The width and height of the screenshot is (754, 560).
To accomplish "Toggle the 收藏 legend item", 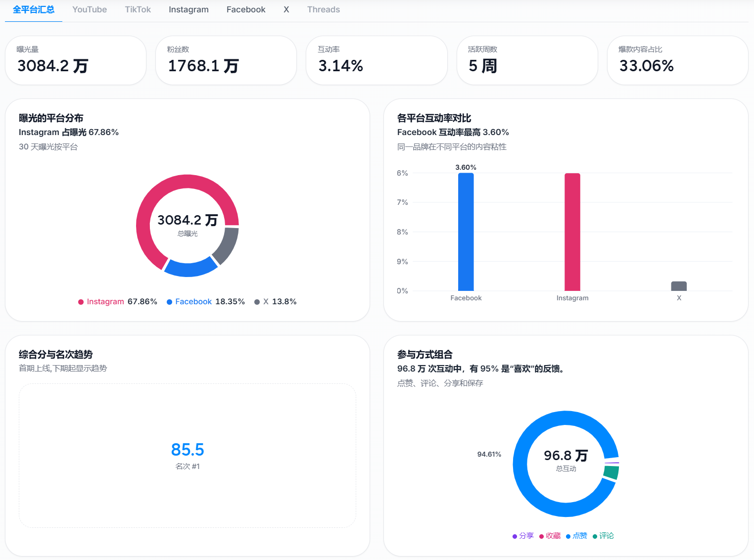I will coord(550,536).
